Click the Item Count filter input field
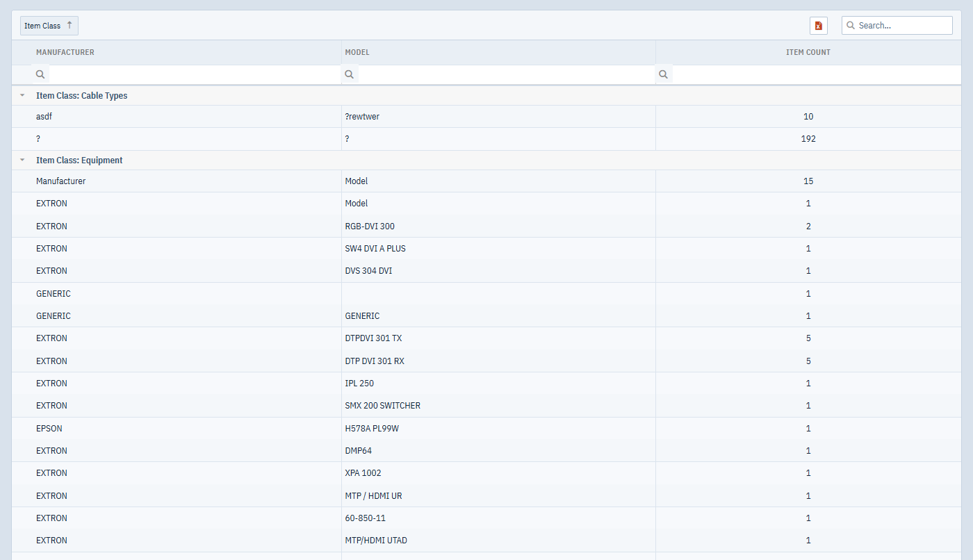This screenshot has height=560, width=973. tap(817, 74)
